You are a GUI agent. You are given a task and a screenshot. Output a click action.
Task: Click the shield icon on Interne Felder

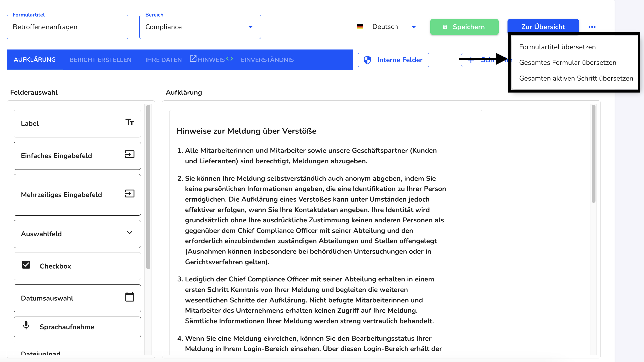point(367,60)
